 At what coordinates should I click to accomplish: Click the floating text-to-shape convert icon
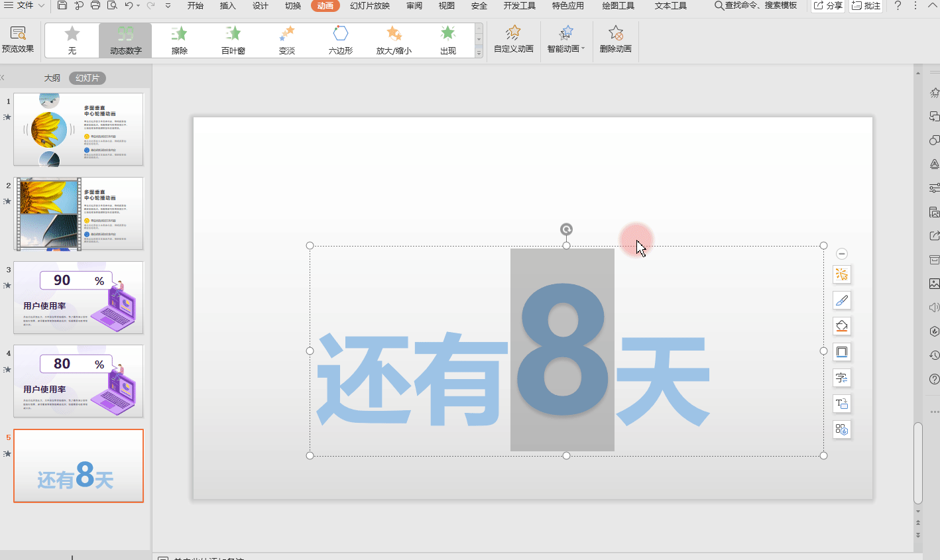pos(842,404)
